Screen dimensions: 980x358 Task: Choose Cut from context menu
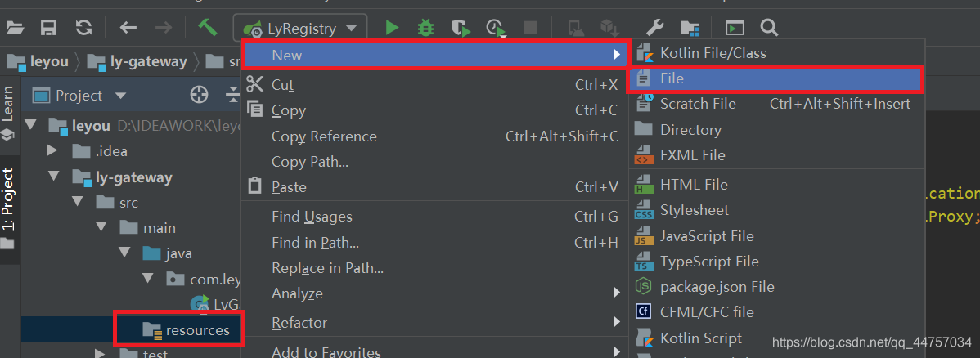click(434, 85)
